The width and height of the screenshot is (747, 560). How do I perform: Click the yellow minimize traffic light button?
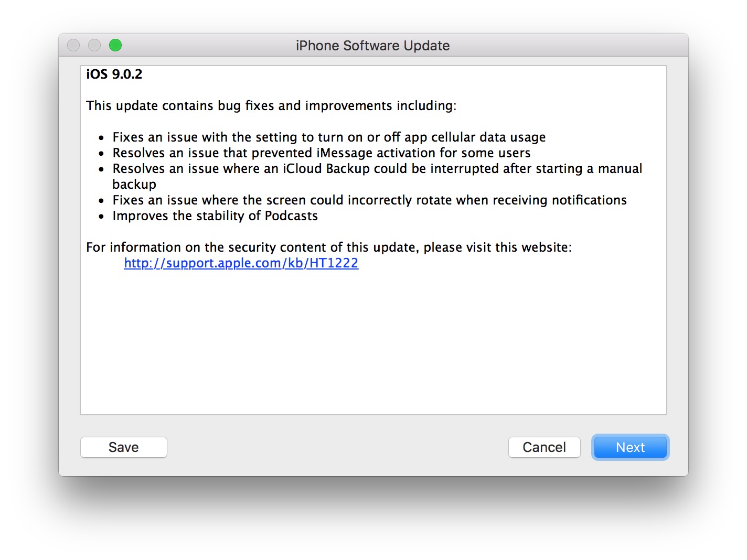(94, 45)
